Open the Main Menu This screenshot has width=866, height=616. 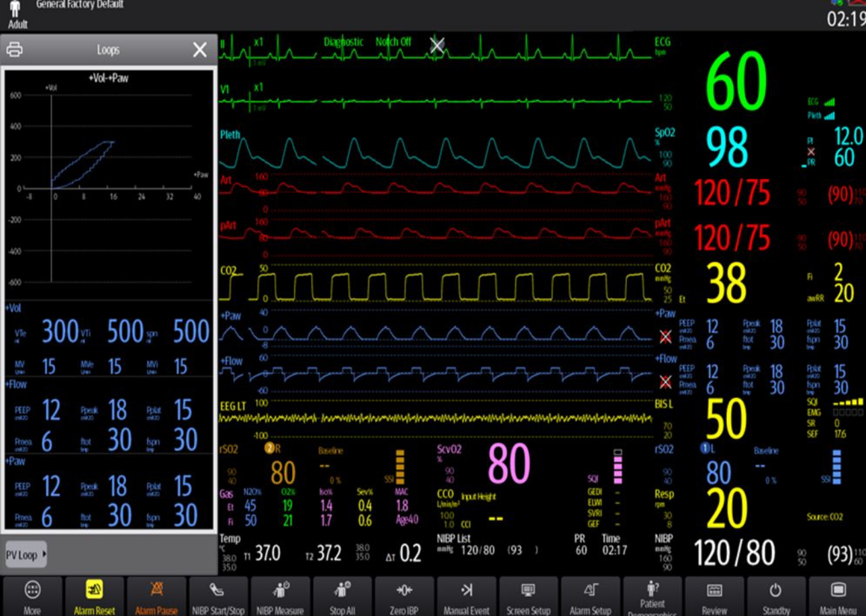click(x=838, y=595)
